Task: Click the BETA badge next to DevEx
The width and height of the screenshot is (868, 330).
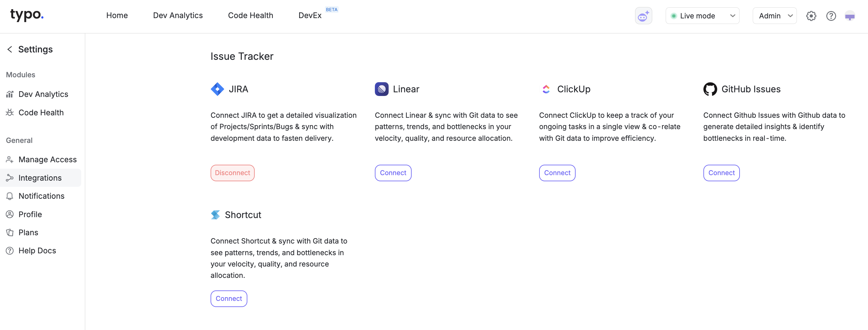Action: click(332, 10)
